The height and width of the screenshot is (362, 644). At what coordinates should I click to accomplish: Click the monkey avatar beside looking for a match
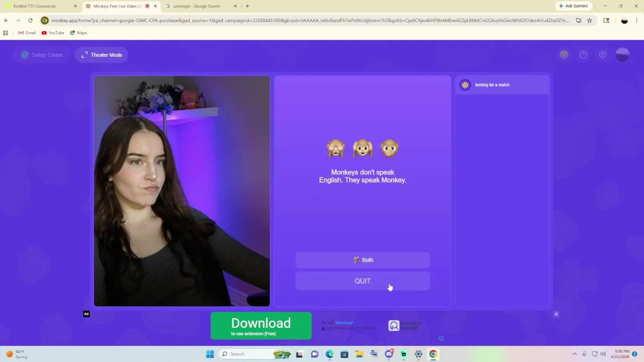point(465,85)
